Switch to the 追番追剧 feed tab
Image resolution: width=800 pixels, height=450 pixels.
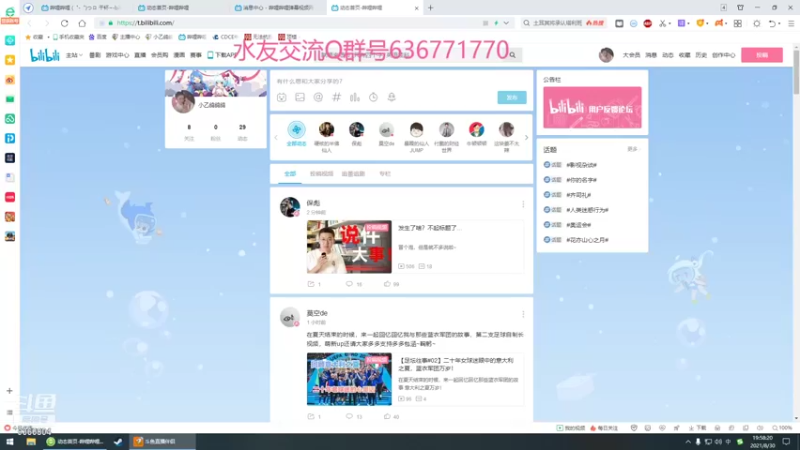pos(353,174)
